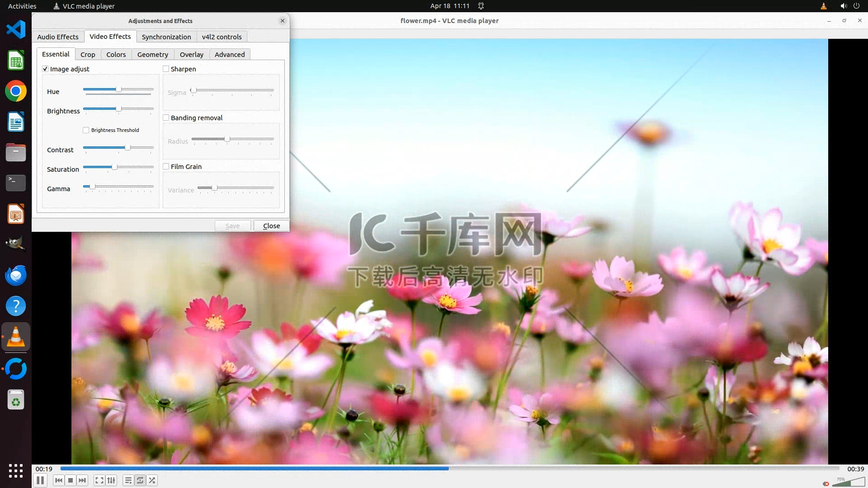Uncheck the Image adjust checkbox

[45, 69]
